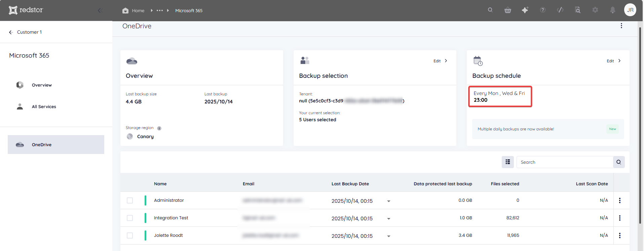Open the basket icon in top bar
Image resolution: width=644 pixels, height=251 pixels.
click(508, 10)
